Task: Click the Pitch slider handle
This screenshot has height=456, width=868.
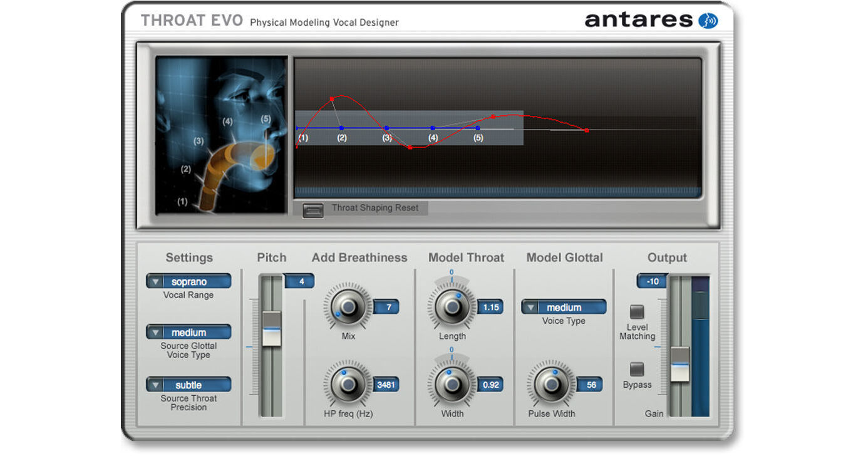Action: (x=272, y=328)
